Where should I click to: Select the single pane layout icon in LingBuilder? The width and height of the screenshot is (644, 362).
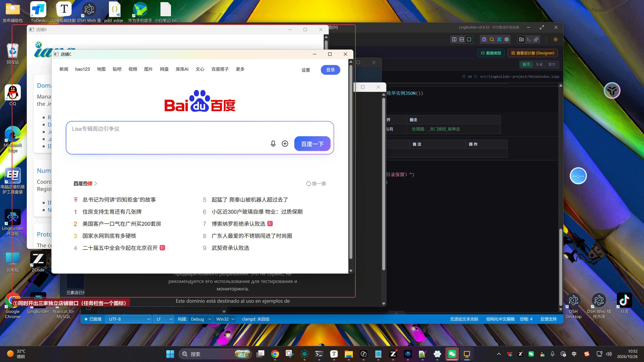(x=469, y=40)
